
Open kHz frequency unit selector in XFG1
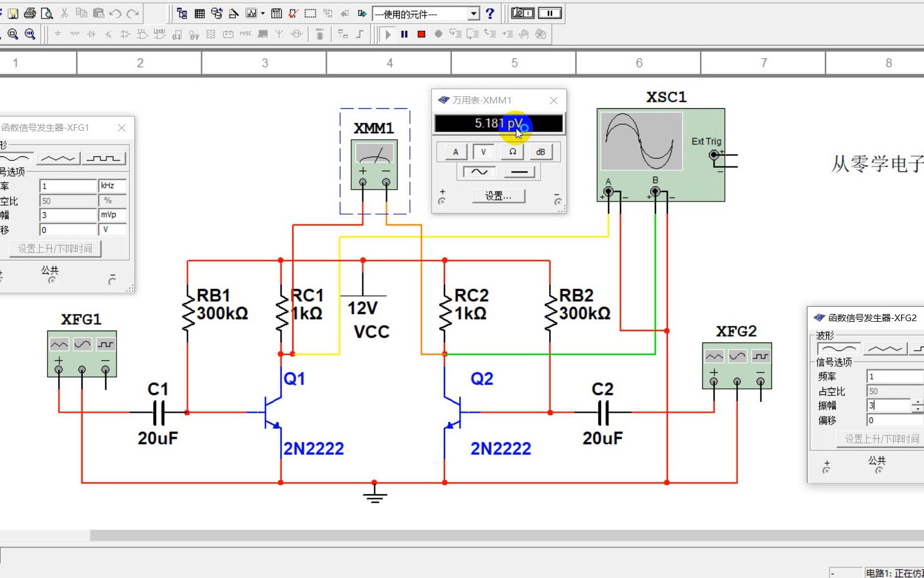112,186
